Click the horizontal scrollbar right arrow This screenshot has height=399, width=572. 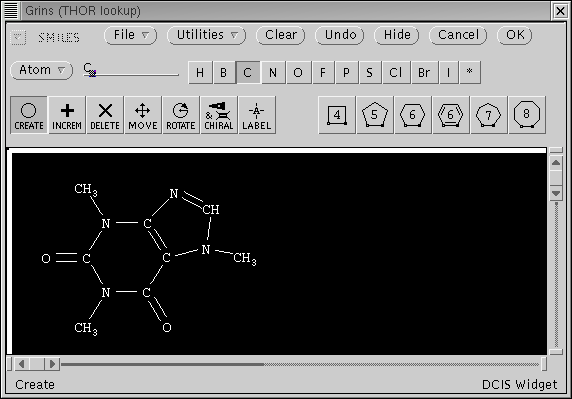52,364
